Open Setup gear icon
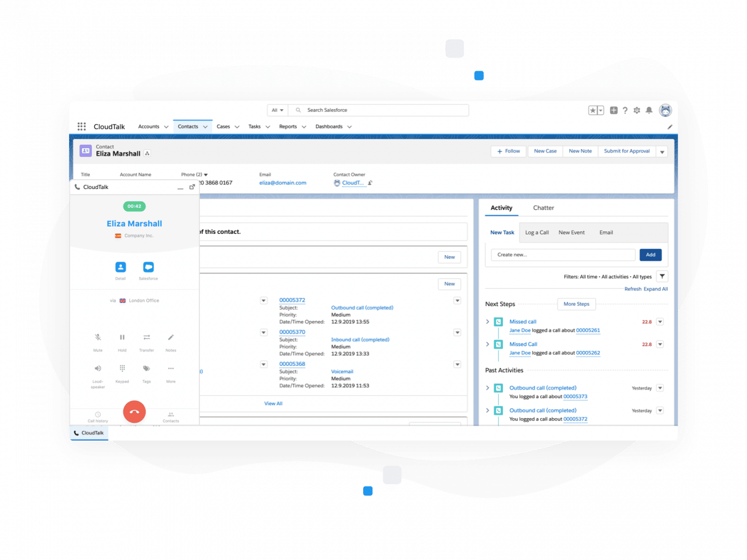Viewport: 747px width, 560px height. (x=637, y=110)
